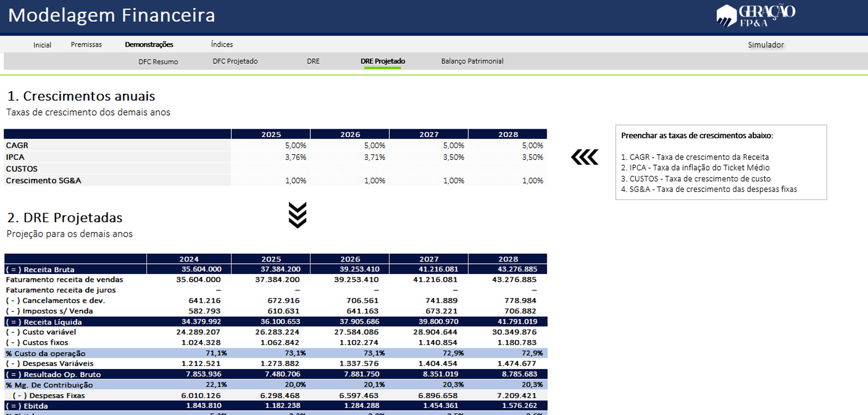Select the Demonstrações menu

(x=149, y=45)
